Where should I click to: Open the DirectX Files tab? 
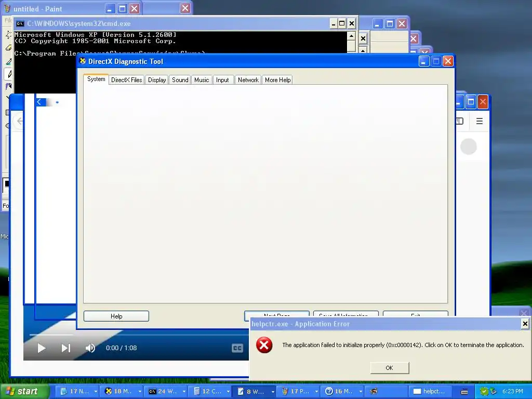(127, 80)
